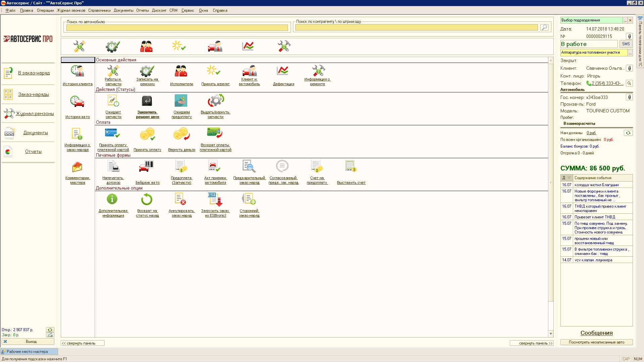The image size is (644, 362).
Task: Click 'Посмотреть незаписанные авто' button
Action: 596,342
